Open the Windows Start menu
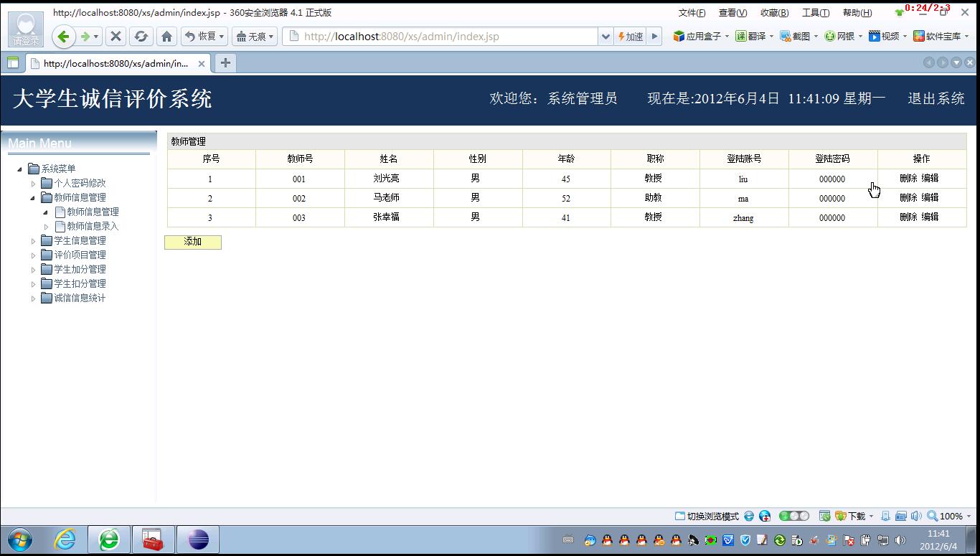Screen dimensions: 980x556 19,539
